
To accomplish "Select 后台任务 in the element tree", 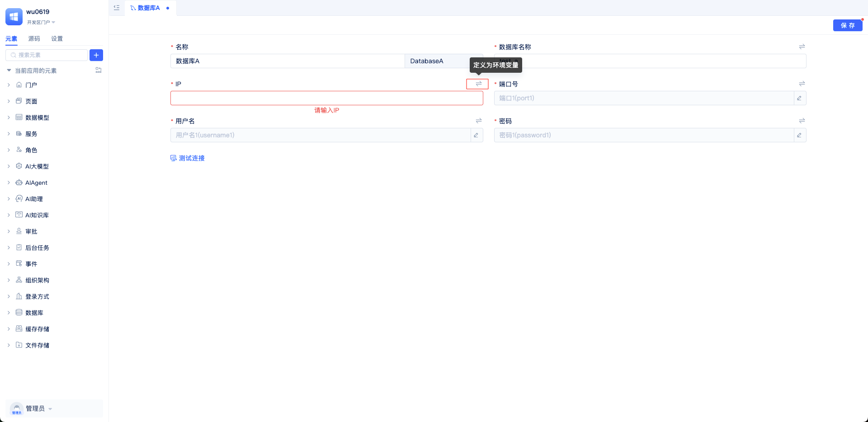I will click(37, 248).
